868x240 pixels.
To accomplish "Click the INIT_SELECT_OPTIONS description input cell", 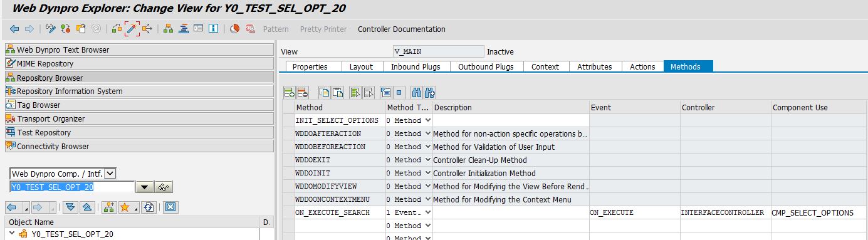I will coord(511,120).
